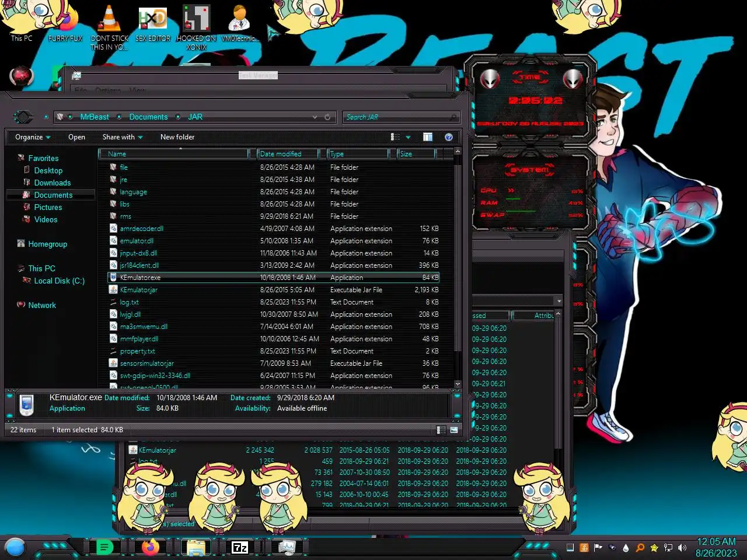Select the log.txt file icon
This screenshot has height=560, width=747.
pos(113,302)
